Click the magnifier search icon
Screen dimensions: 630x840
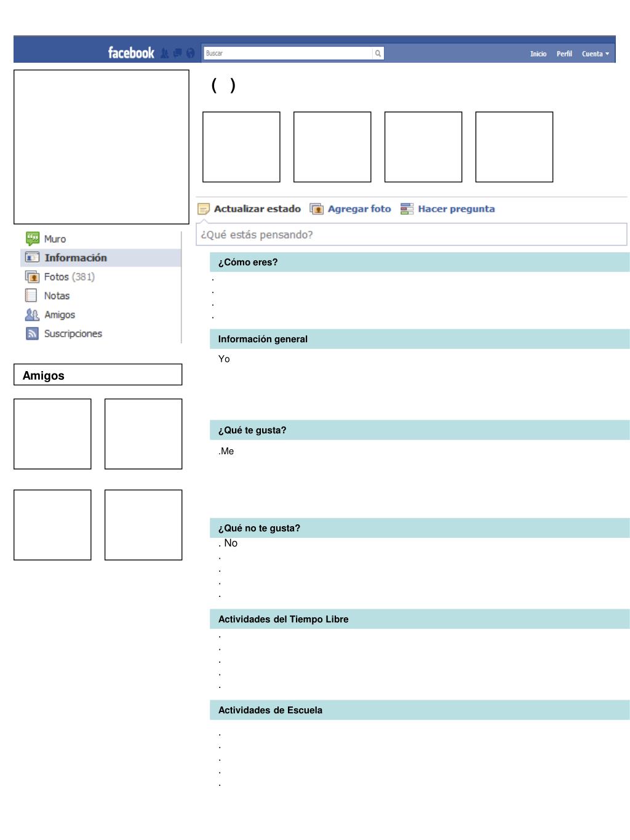(x=378, y=54)
